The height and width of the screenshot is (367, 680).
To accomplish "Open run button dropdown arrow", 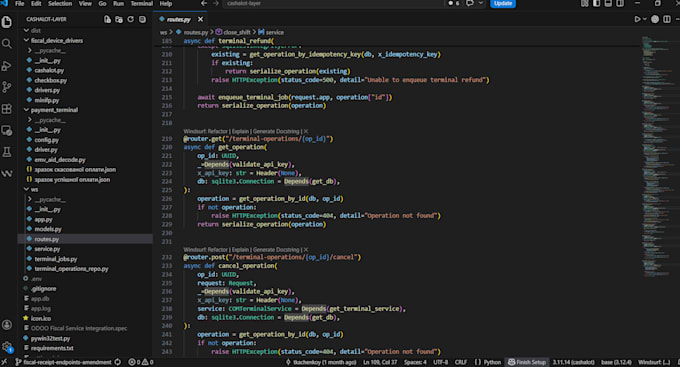I will pyautogui.click(x=645, y=19).
